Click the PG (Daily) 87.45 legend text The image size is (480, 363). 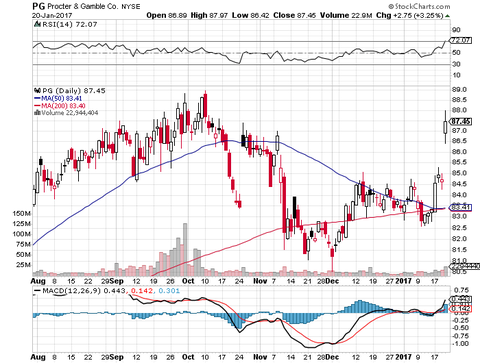click(x=74, y=91)
